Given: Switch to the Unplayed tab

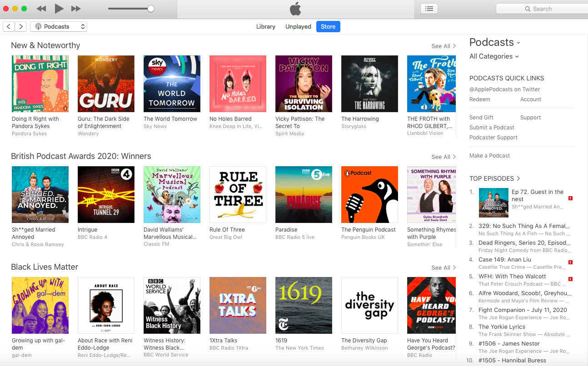Looking at the screenshot, I should pyautogui.click(x=298, y=27).
